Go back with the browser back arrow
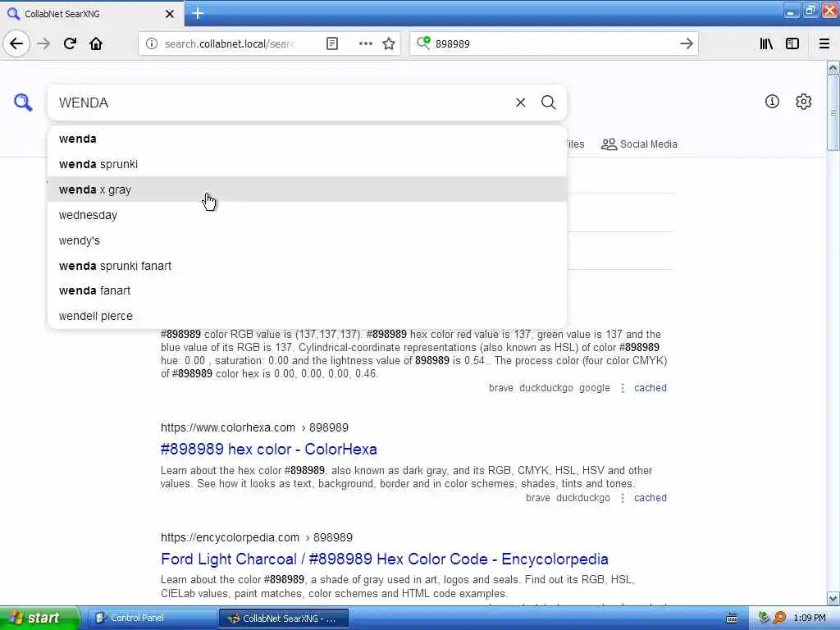 point(16,43)
